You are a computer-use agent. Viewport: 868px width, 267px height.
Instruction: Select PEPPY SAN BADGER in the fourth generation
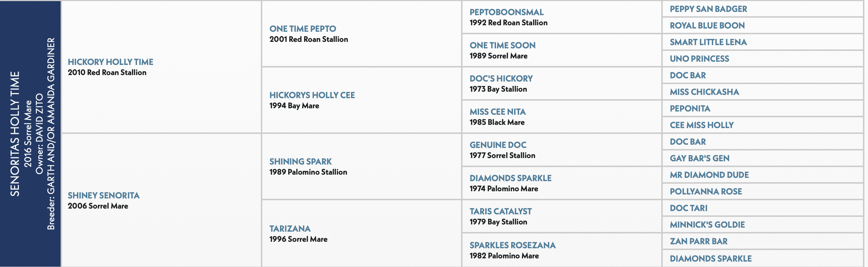[x=709, y=9]
